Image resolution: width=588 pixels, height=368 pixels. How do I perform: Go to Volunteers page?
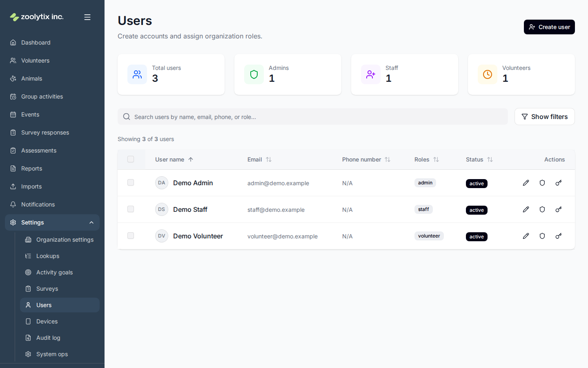pos(52,61)
